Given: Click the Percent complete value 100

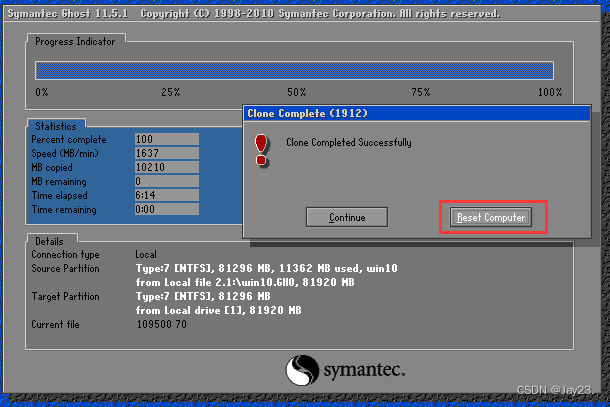Looking at the screenshot, I should tap(167, 139).
